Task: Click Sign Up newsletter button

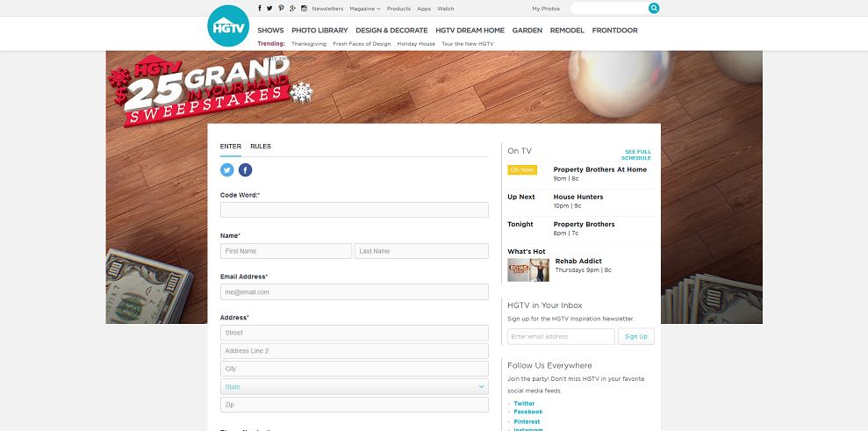Action: point(636,336)
